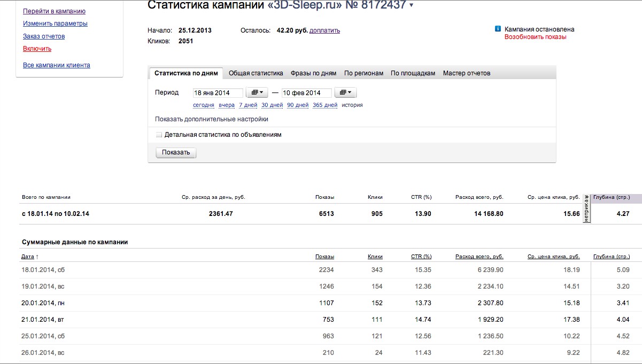Click the 343 clicks cell
642x364 pixels.
tap(377, 270)
